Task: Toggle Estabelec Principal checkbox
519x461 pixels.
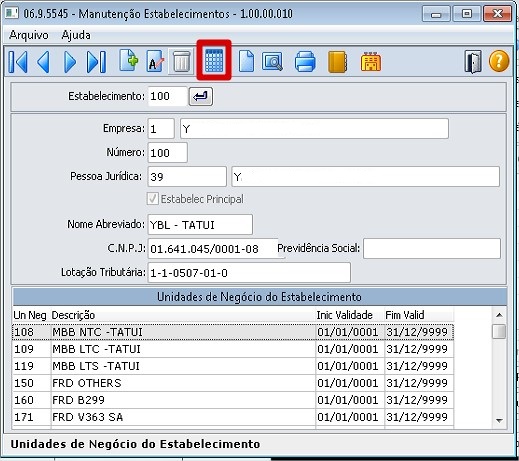Action: [x=153, y=199]
